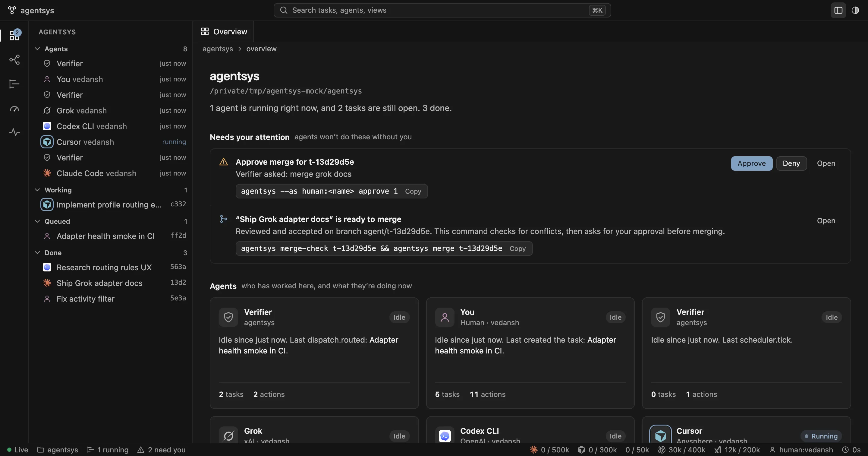Copy the agentsys approve 1 command
868x456 pixels.
point(413,191)
